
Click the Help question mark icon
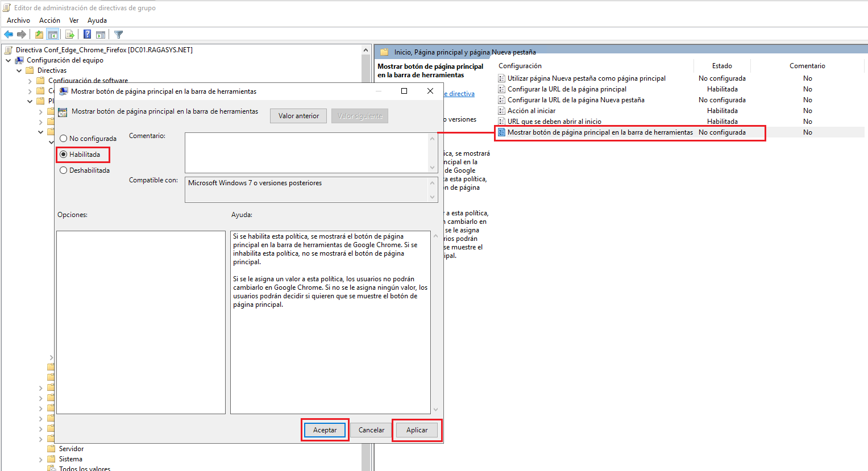(86, 34)
